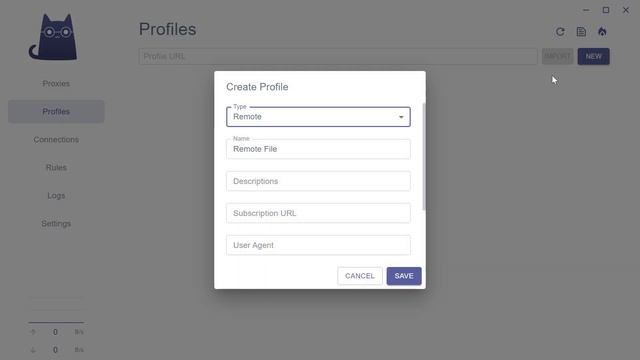Save the new profile
The height and width of the screenshot is (360, 640).
pos(404,276)
